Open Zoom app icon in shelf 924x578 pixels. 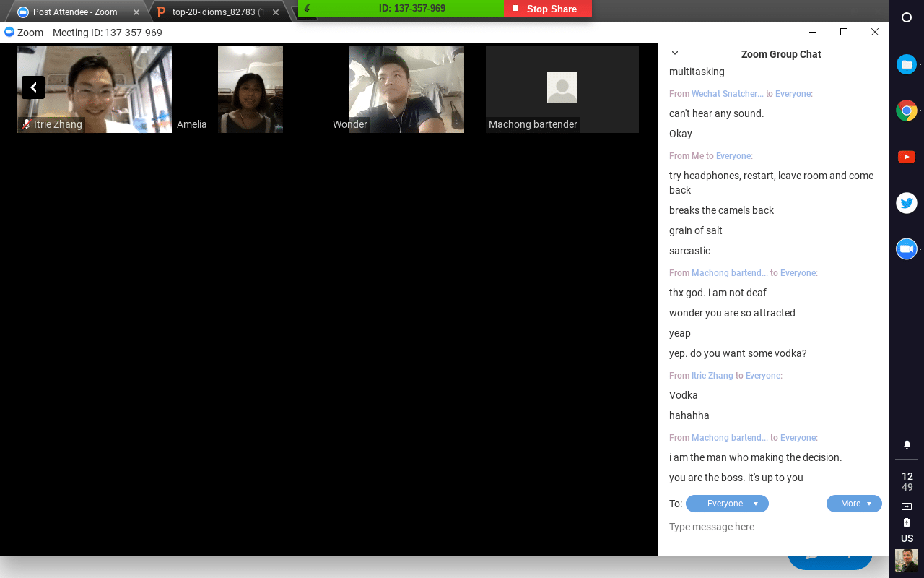click(907, 249)
